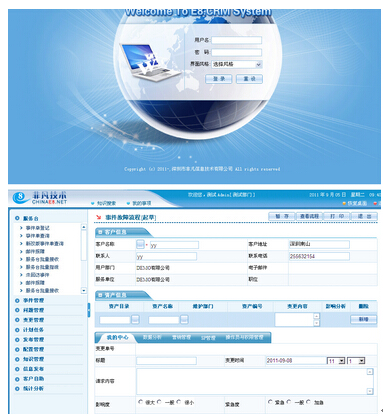383x419 pixels.
Task: Collapse the 客户信息 panel header icon
Action: point(100,232)
